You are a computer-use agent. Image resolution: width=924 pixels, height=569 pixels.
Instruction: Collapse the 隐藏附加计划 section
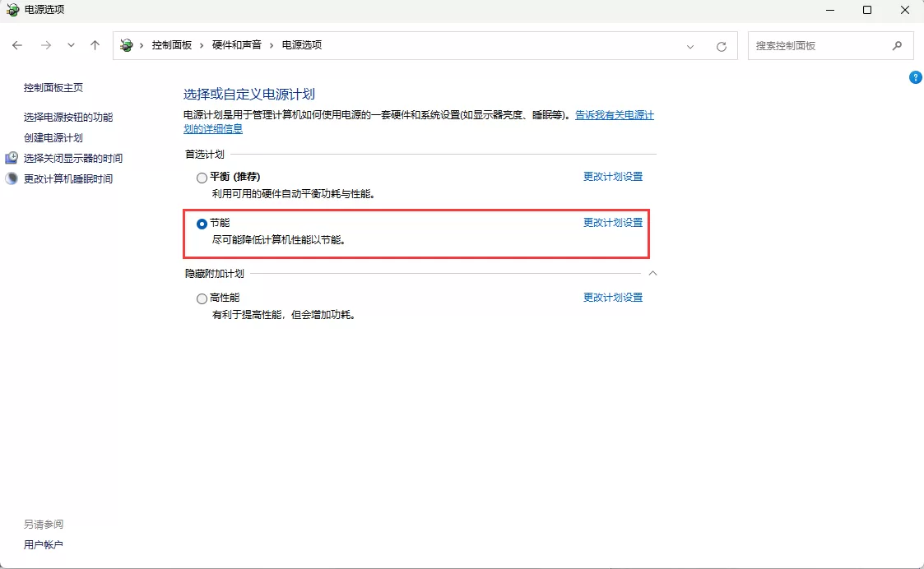[654, 272]
